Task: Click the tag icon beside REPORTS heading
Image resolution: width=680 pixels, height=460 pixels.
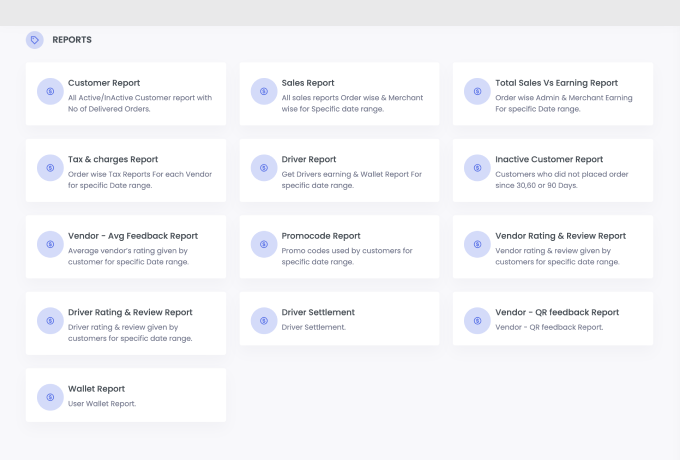Action: click(35, 40)
